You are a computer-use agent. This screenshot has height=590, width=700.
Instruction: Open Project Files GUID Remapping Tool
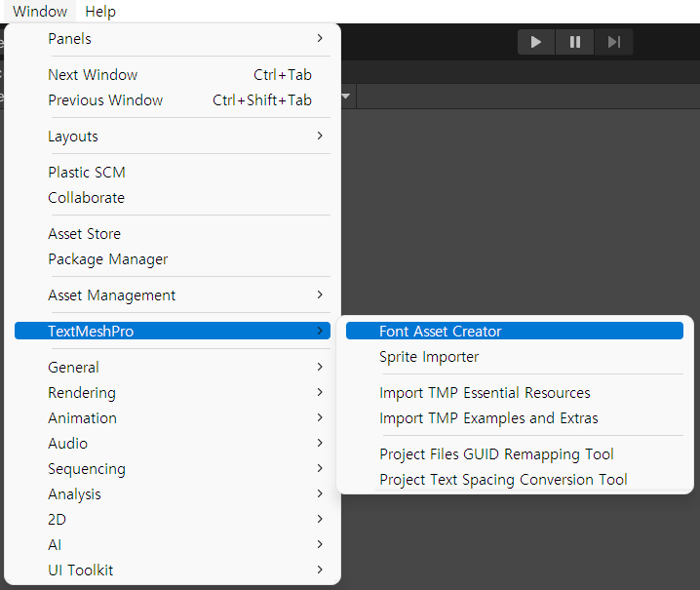pyautogui.click(x=515, y=454)
